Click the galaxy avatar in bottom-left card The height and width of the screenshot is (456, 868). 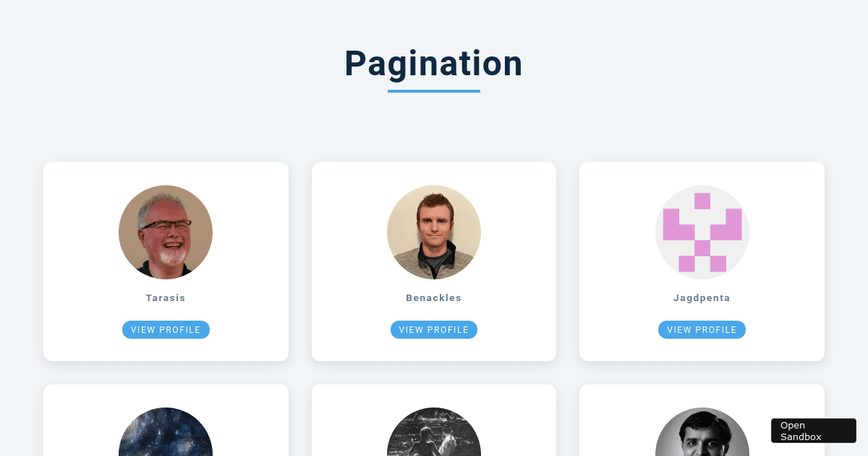166,433
